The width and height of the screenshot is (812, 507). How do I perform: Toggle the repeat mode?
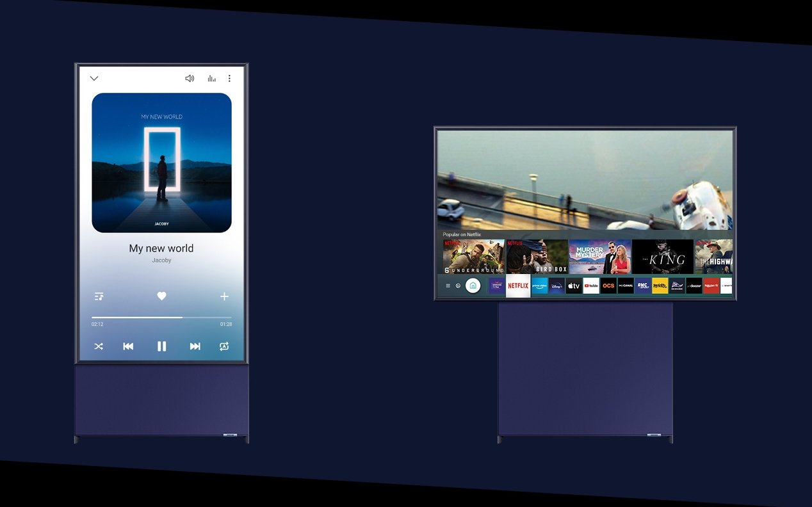click(224, 346)
